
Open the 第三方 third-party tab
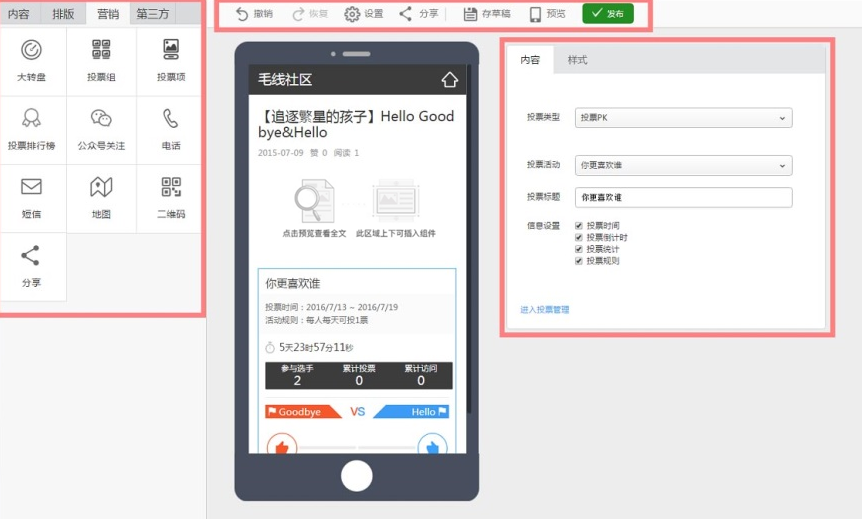coord(152,14)
